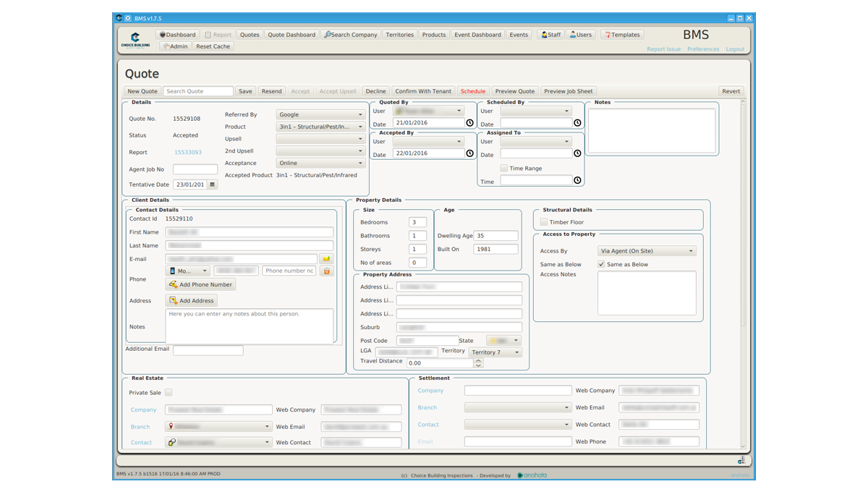Go to the Users page
This screenshot has height=492, width=868.
pos(581,35)
